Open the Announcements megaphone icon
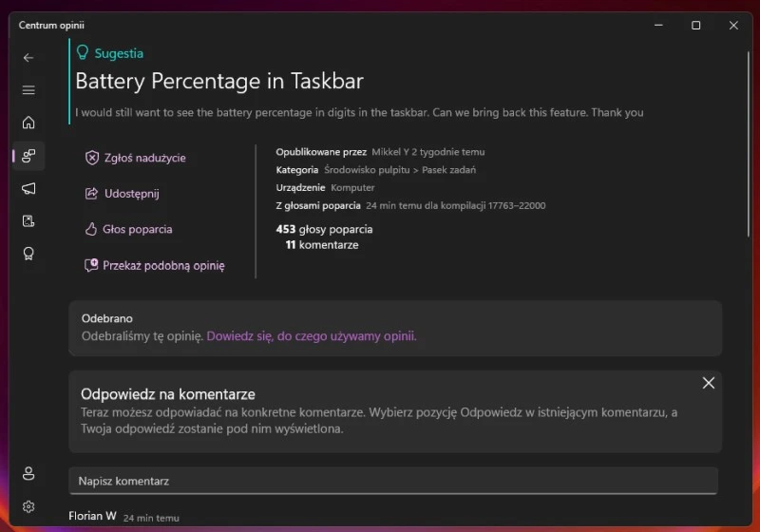Viewport: 760px width, 532px height. pos(28,188)
